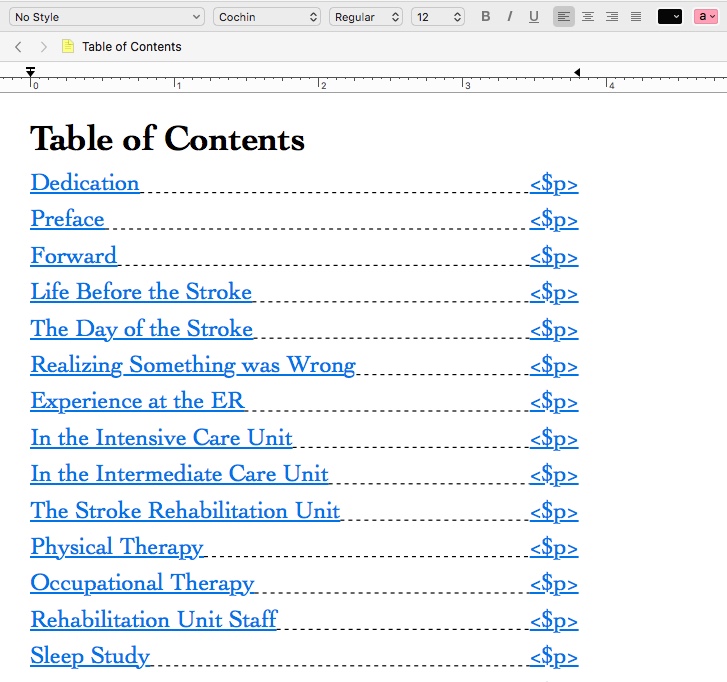Toggle bold formatting
Image resolution: width=727 pixels, height=682 pixels.
pos(486,17)
